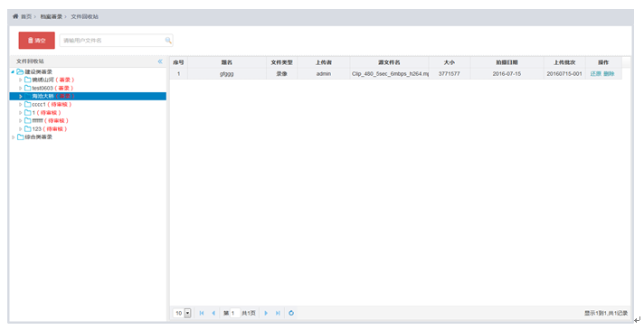Click the 2016-07-15 date cell
The height and width of the screenshot is (330, 644).
507,74
